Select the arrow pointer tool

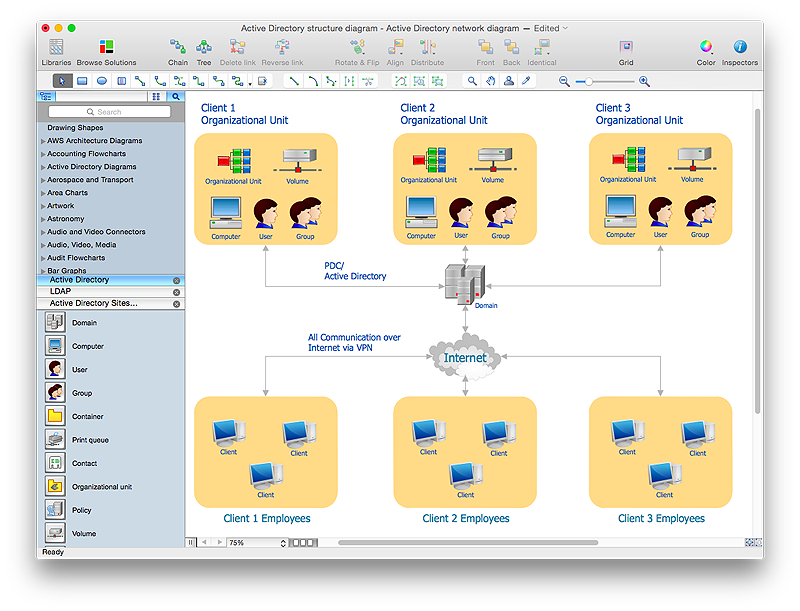point(62,81)
